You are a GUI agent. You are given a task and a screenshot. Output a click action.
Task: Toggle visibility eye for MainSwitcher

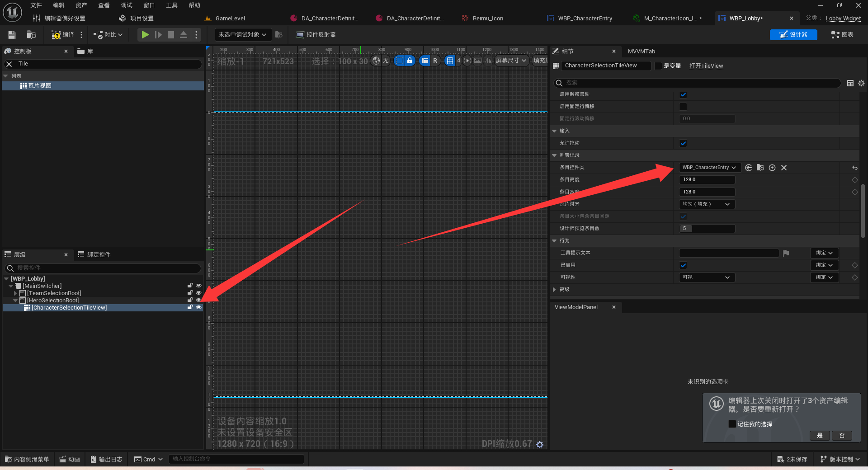pos(198,286)
